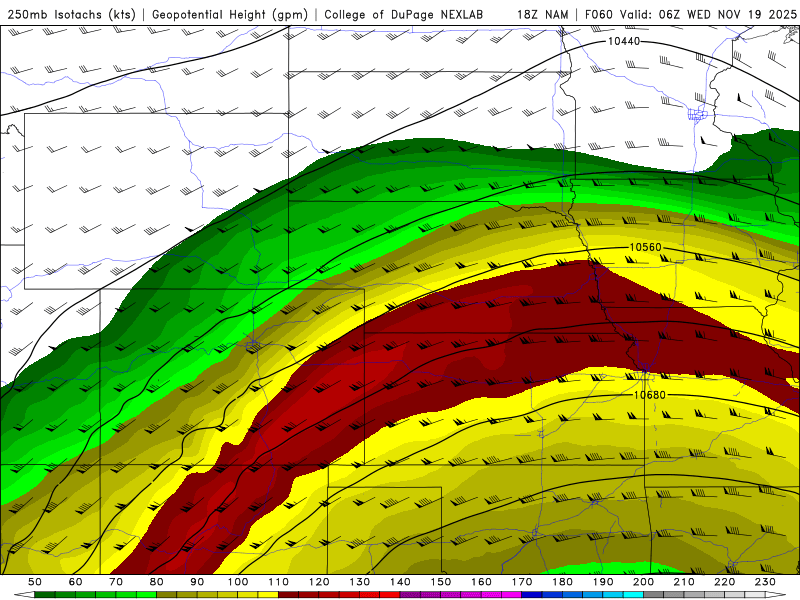This screenshot has height=600, width=800.
Task: Click the 'Geopotential Height (gpm)' header text
Action: [x=230, y=14]
